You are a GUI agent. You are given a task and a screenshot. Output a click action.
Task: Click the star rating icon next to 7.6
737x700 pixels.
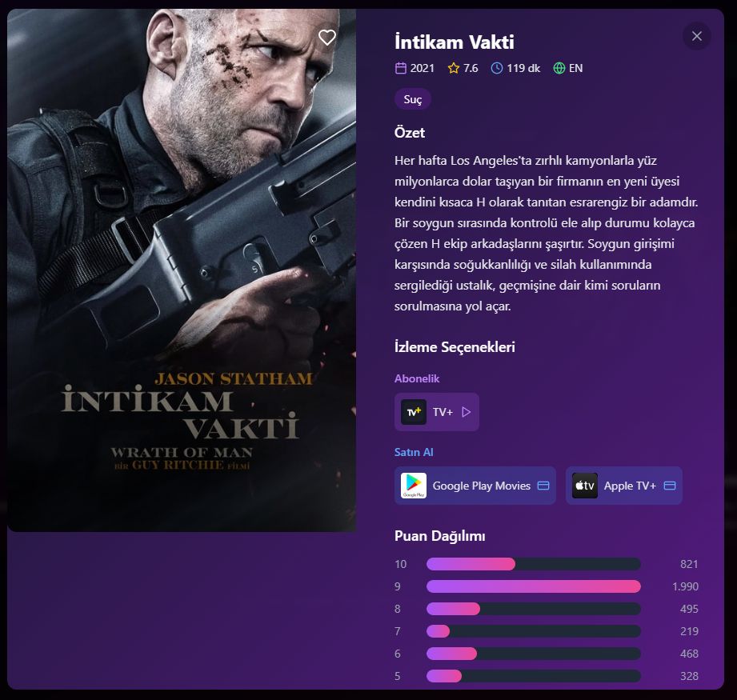[x=454, y=68]
